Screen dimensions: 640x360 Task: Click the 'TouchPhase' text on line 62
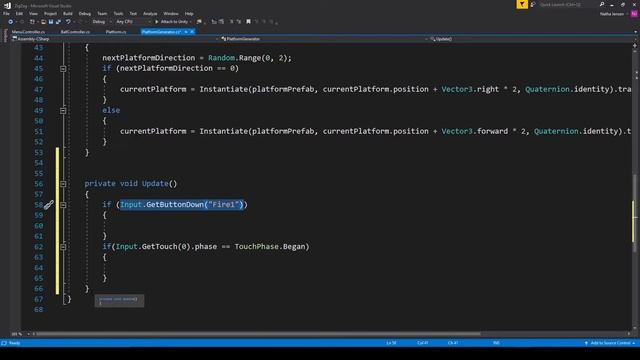pyautogui.click(x=257, y=247)
